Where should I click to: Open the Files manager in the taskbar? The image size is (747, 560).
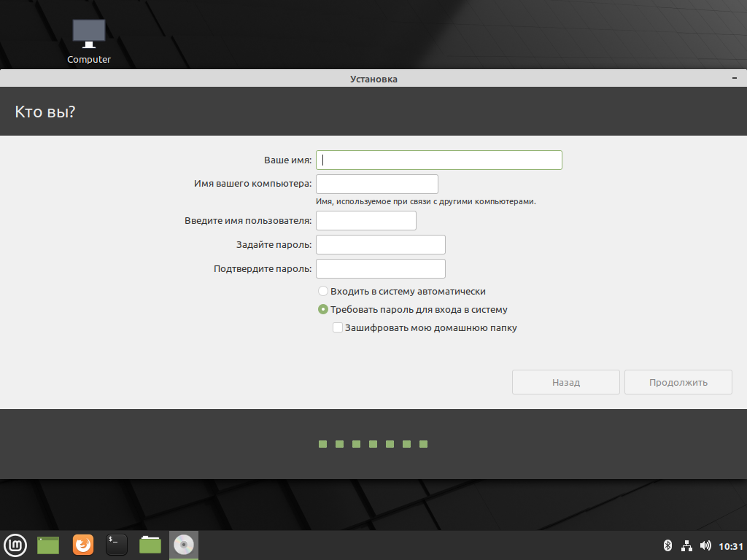pos(150,545)
